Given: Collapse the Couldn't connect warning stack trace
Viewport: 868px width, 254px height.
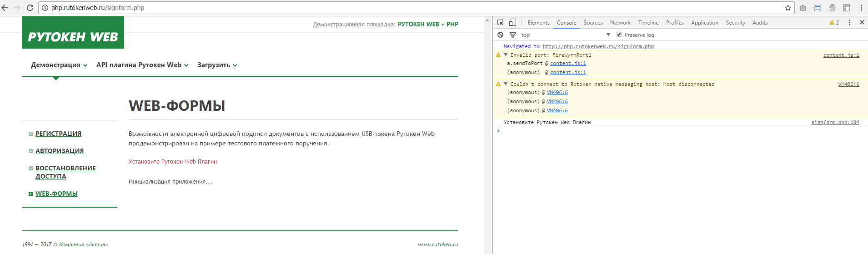Looking at the screenshot, I should click(x=506, y=84).
